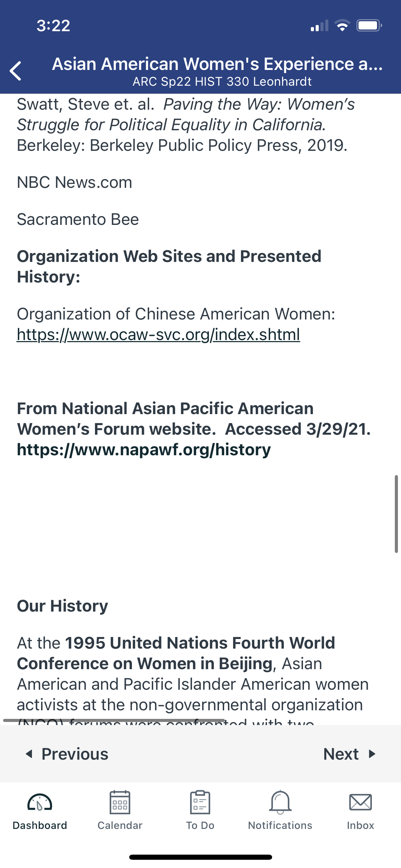Go to the Previous module item
Viewport: 401px width, 868px height.
pos(67,754)
